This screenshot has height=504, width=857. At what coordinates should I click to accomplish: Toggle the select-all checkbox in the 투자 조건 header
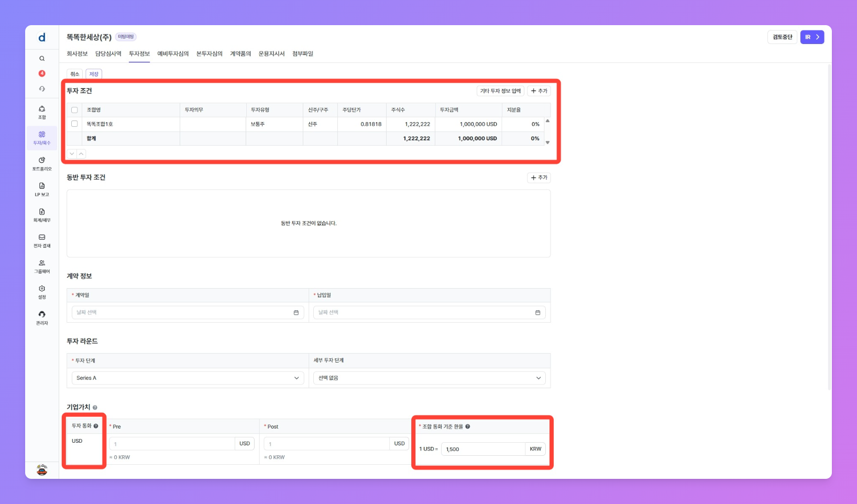point(74,110)
